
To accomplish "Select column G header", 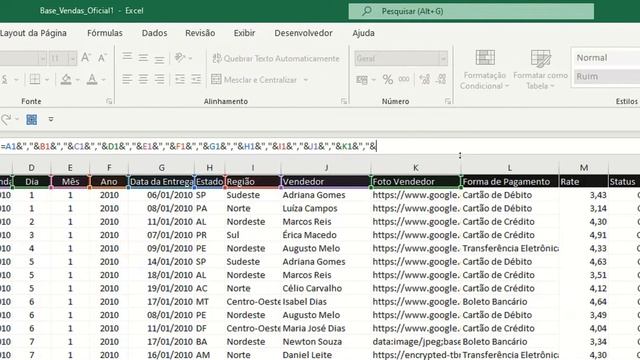I will tap(162, 168).
